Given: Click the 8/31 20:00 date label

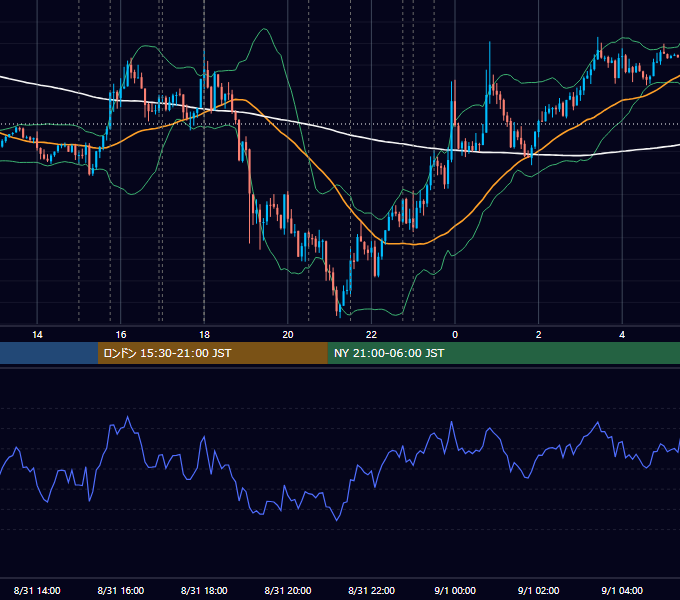Looking at the screenshot, I should pyautogui.click(x=288, y=590).
